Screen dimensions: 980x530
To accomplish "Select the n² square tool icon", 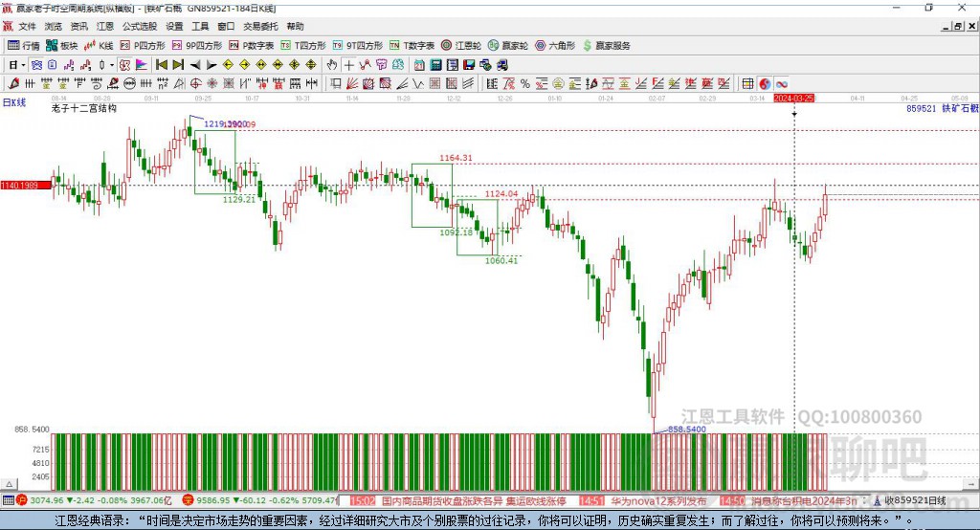I will point(163,83).
